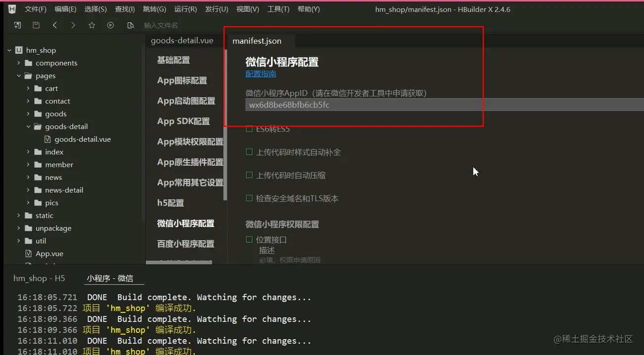This screenshot has height=355, width=644.
Task: Click the contact folder icon
Action: point(38,101)
